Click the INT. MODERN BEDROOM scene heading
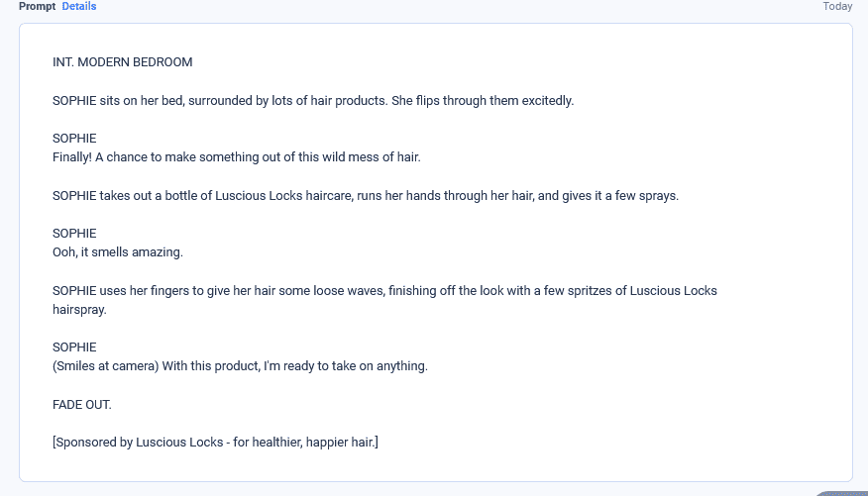Image resolution: width=868 pixels, height=496 pixels. [122, 62]
